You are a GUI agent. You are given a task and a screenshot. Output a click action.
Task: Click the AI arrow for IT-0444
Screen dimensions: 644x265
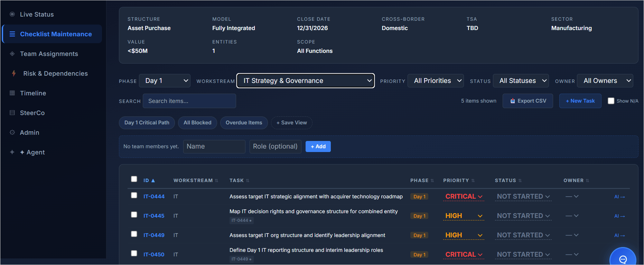(x=619, y=197)
